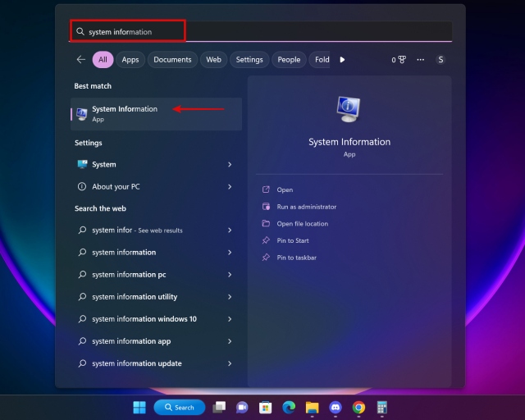Click the About your PC info icon
Screen dimensions: 525x420
[x=82, y=186]
